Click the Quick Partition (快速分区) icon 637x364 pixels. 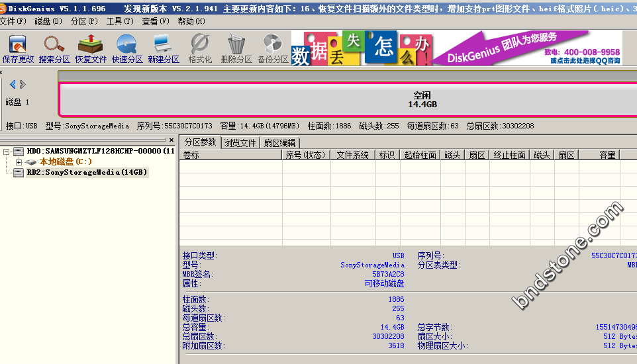point(127,49)
